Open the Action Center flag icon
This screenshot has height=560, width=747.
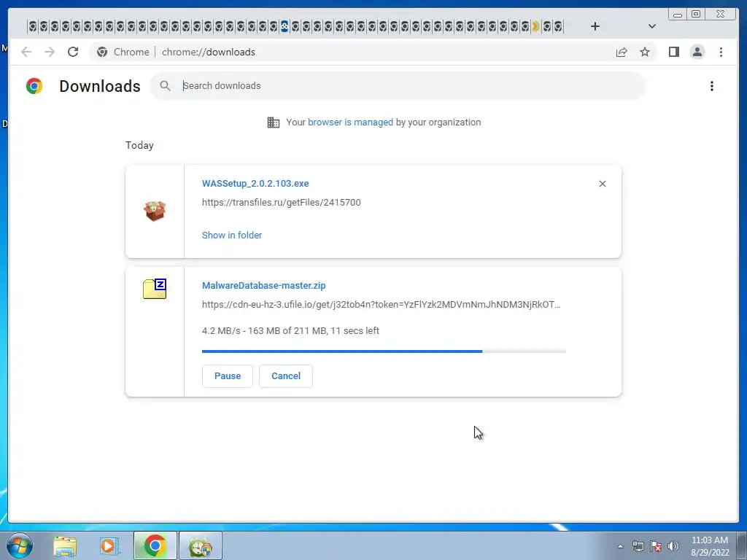click(x=656, y=546)
